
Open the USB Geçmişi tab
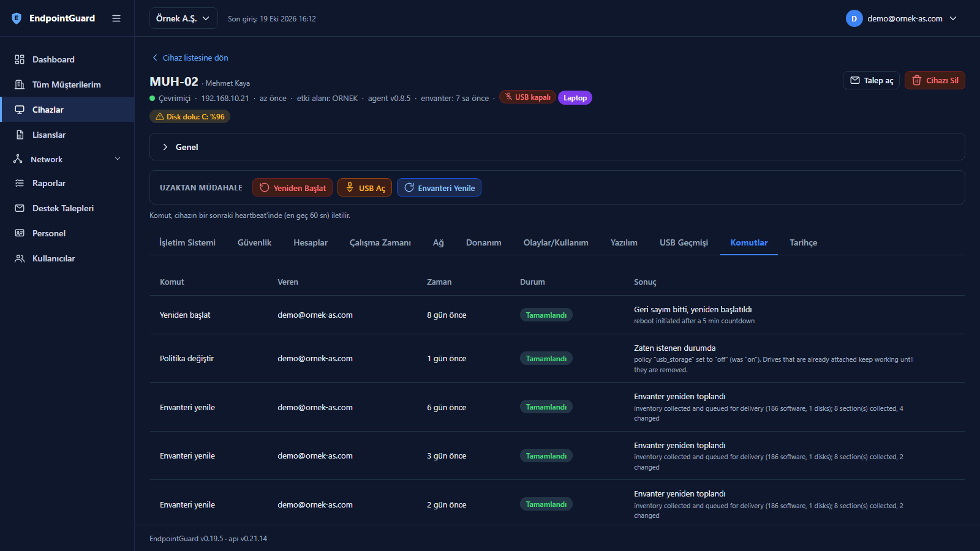(x=684, y=242)
